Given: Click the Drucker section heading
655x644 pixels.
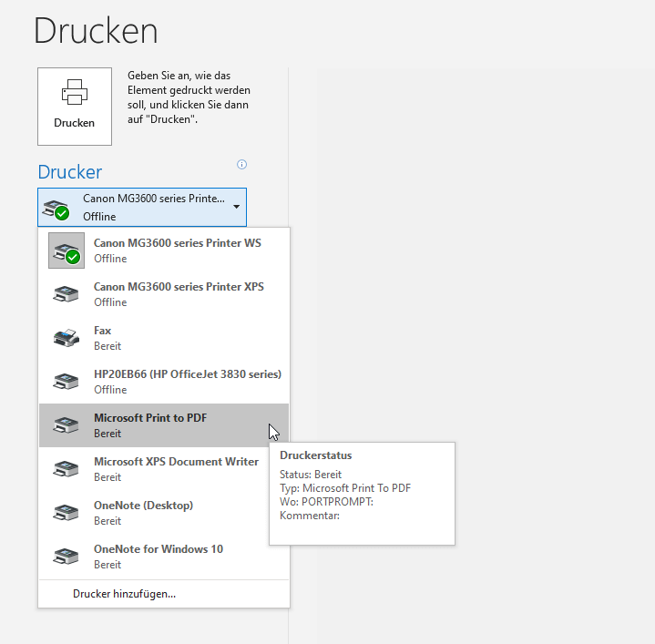Looking at the screenshot, I should (x=70, y=172).
